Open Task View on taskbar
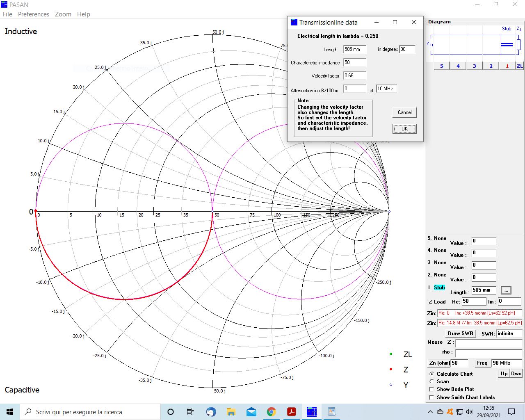525x420 pixels. 190,412
